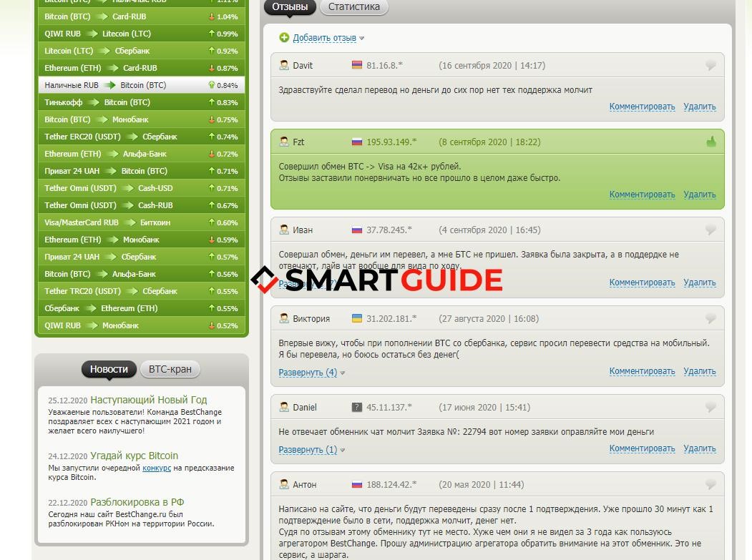Switch to the Статистика tab

[354, 7]
